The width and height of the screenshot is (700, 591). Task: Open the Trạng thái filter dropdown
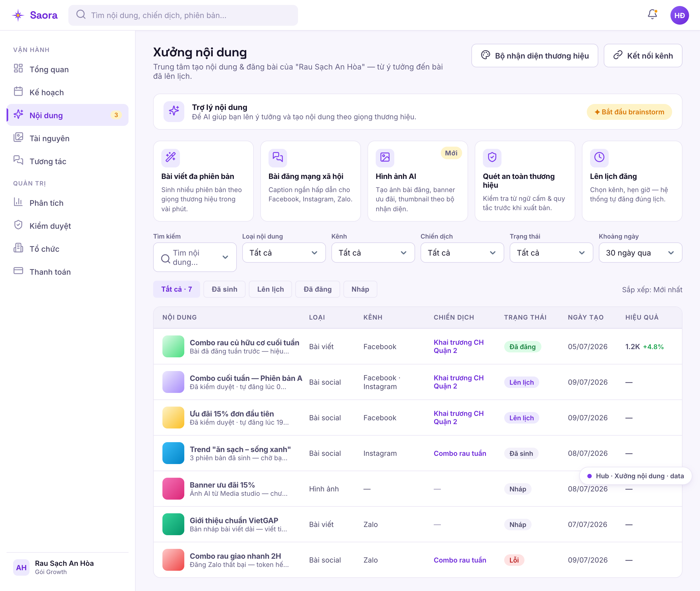(551, 253)
